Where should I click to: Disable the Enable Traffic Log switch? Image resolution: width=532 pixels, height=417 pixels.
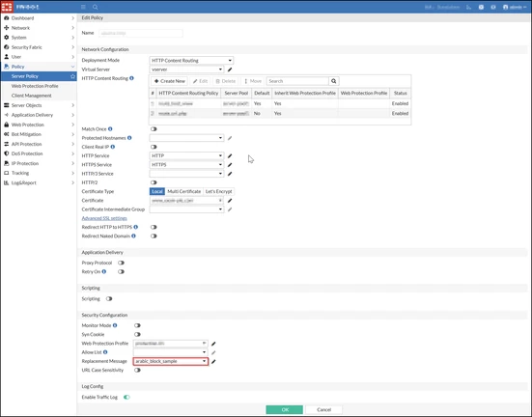pos(126,397)
